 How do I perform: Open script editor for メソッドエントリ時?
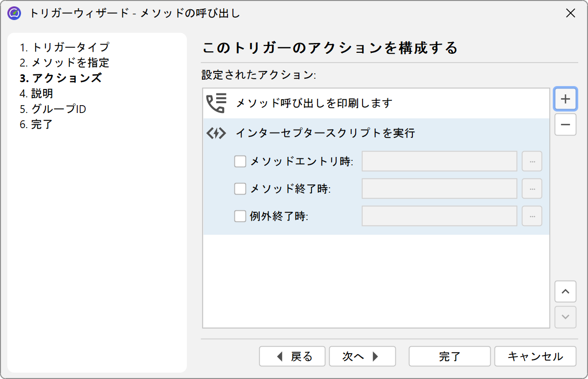532,161
